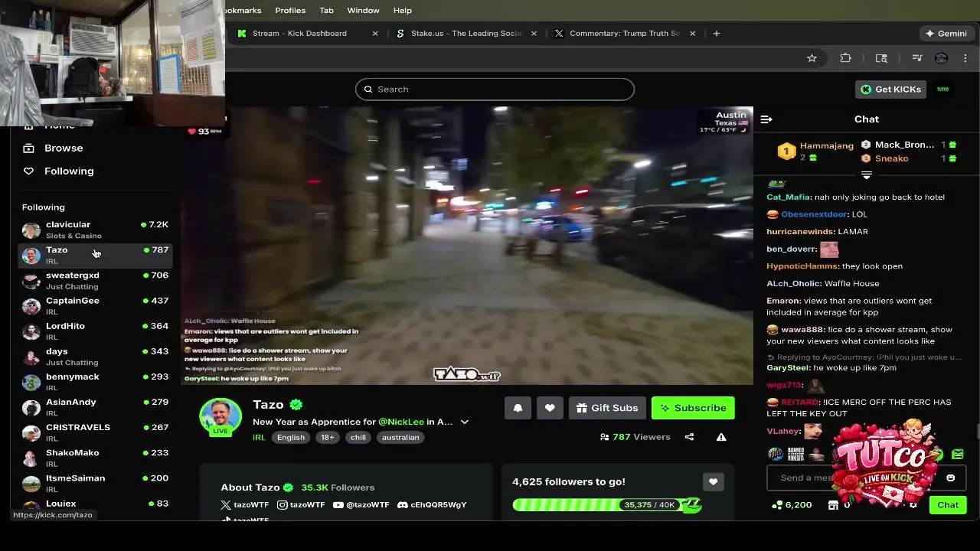Click the Gift Subs button
Screen dimensions: 980x551
607,408
